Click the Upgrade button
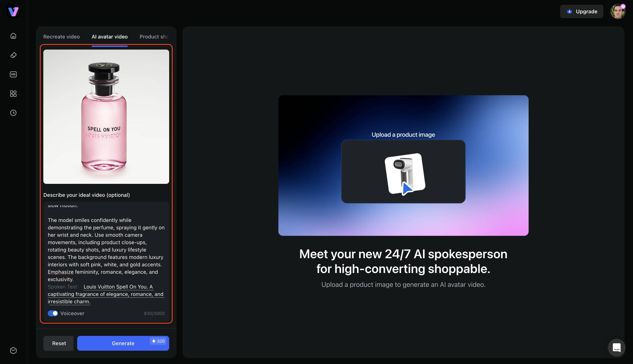Viewport: 633px width, 364px height. click(582, 11)
